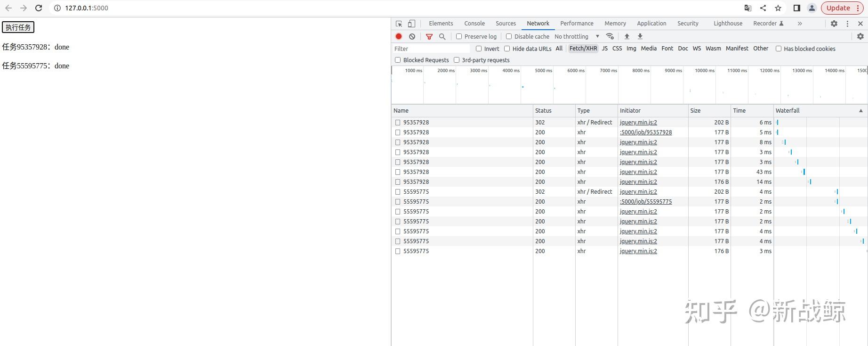Open the :5000/job/95357928 initiator link
This screenshot has height=346, width=868.
coord(646,132)
